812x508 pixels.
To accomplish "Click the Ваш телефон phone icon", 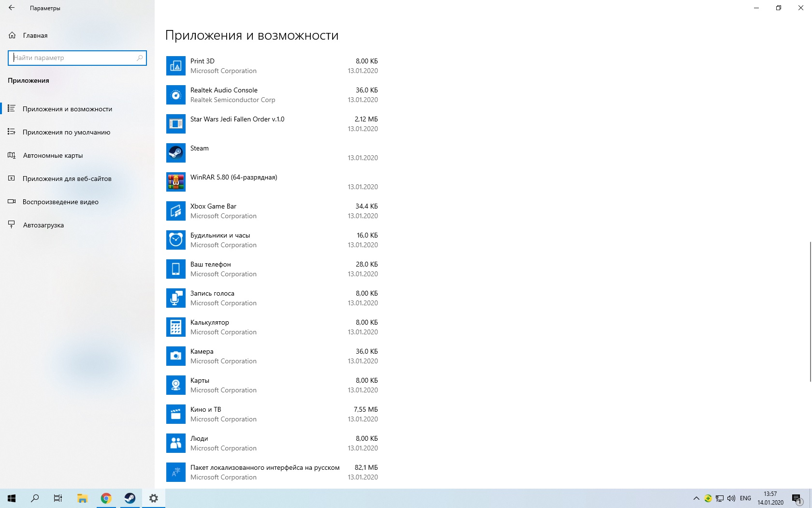I will click(176, 269).
